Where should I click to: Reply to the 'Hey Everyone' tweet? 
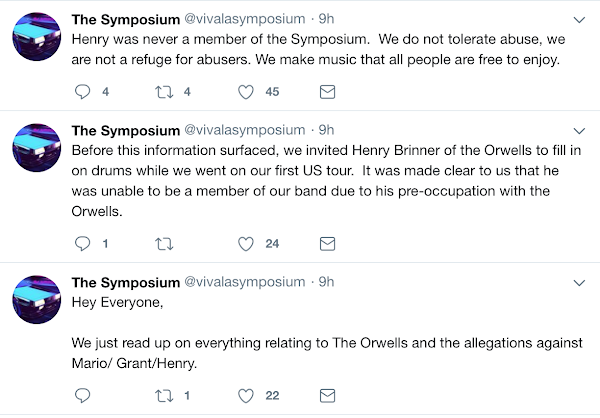click(83, 394)
